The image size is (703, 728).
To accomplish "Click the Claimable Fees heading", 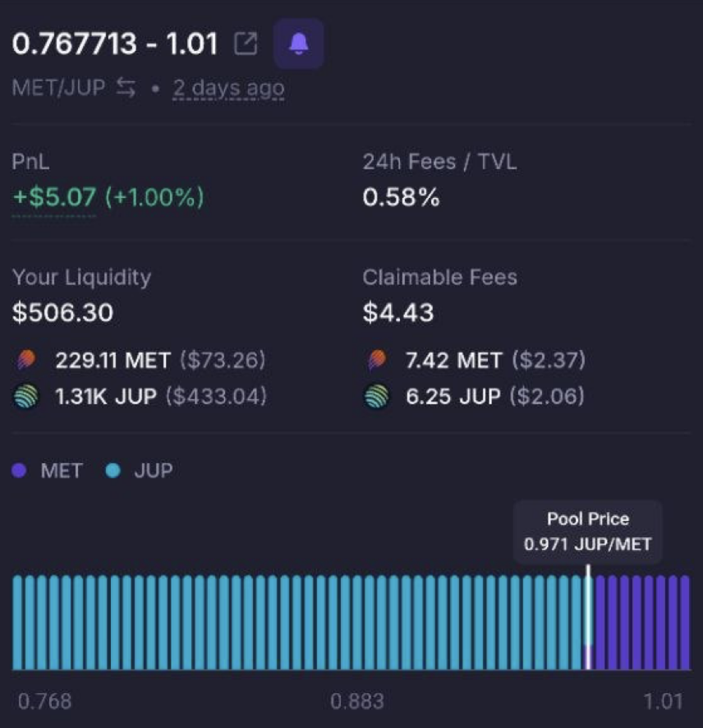I will pos(440,277).
